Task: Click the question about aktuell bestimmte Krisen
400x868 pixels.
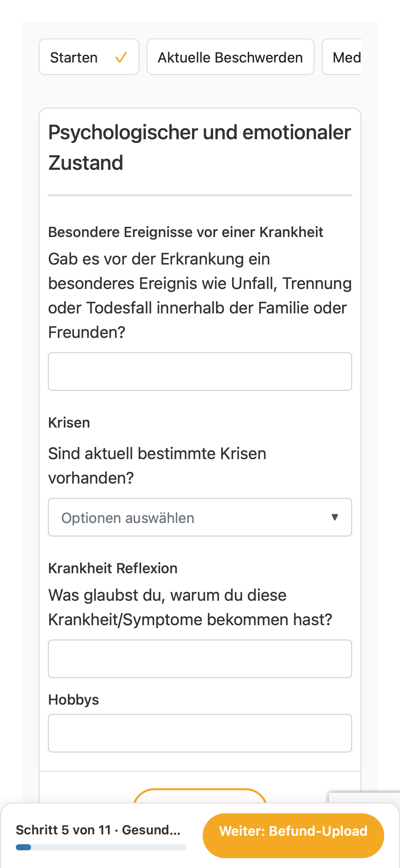Action: pos(157,466)
